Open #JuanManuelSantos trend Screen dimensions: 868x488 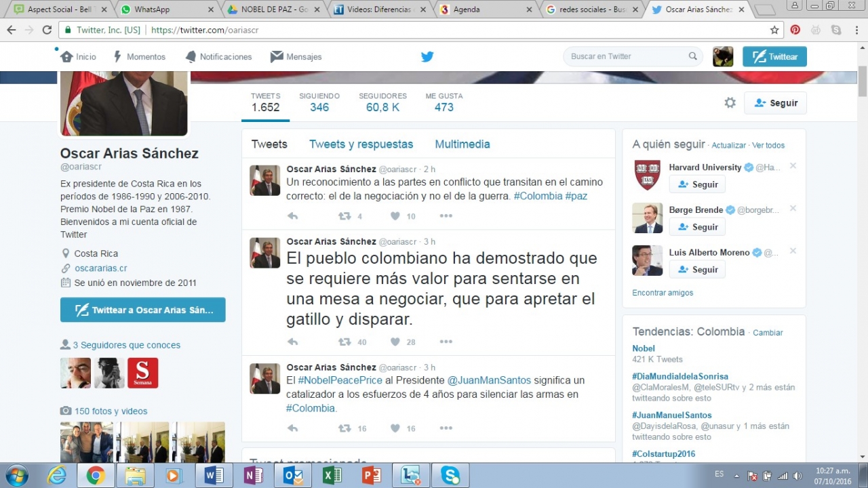[x=672, y=415]
